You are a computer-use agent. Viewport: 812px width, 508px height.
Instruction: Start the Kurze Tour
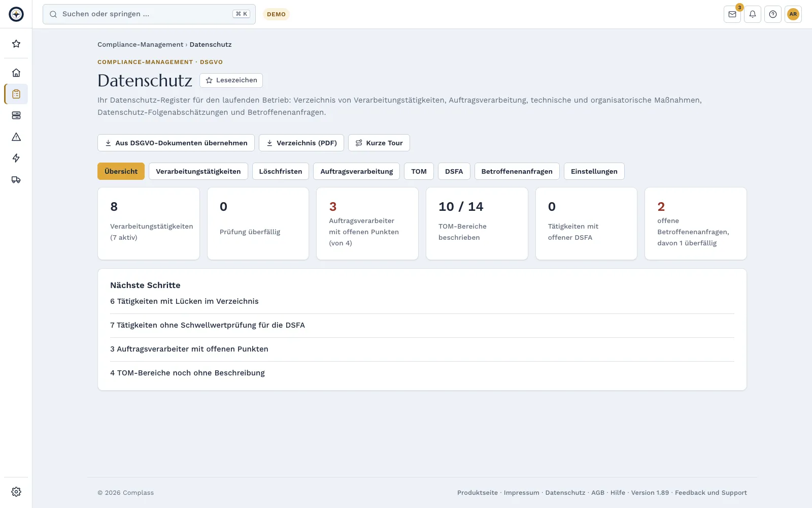[379, 143]
